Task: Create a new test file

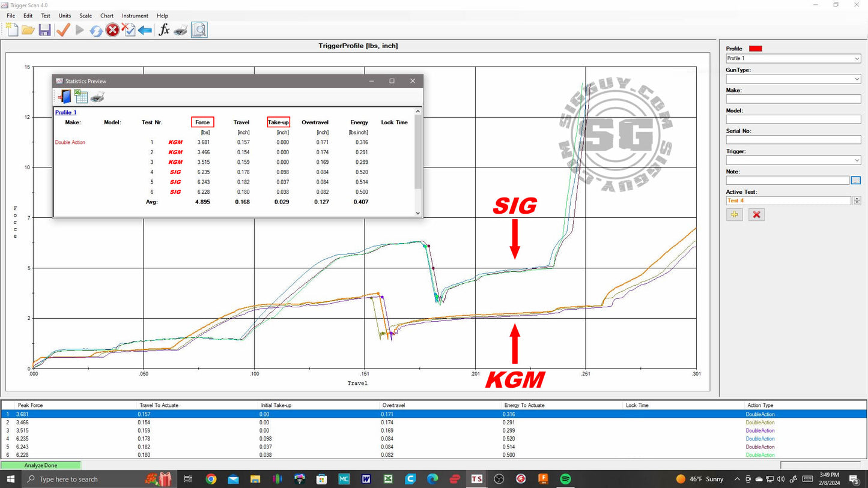Action: [x=11, y=29]
